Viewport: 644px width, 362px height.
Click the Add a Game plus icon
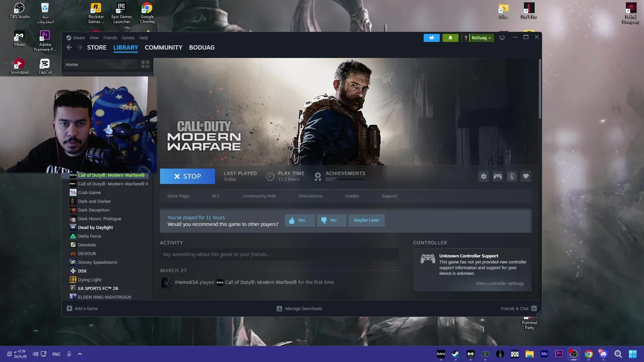coord(69,308)
